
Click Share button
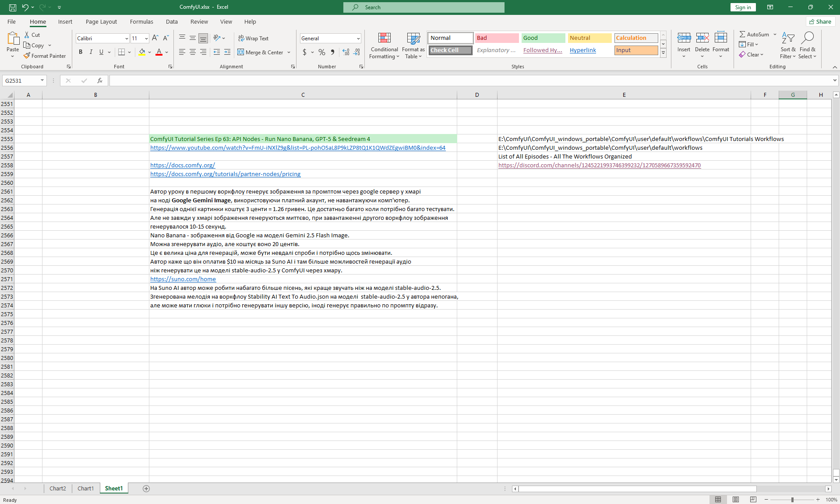click(820, 22)
